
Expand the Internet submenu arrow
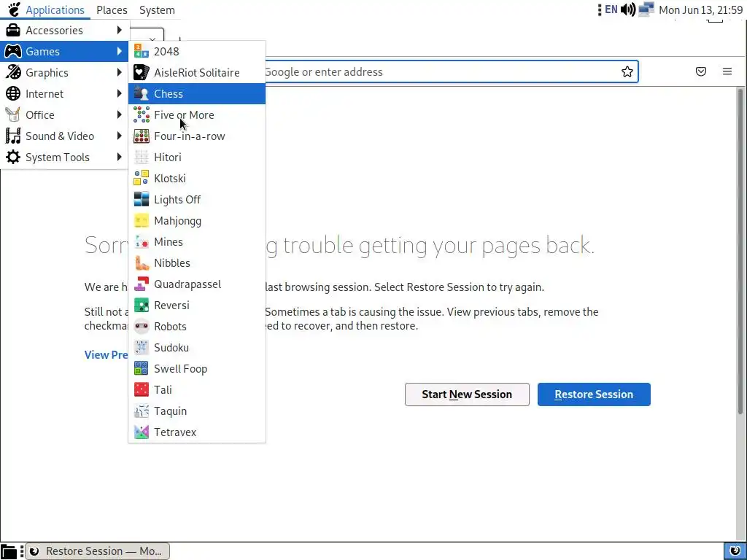pos(119,94)
